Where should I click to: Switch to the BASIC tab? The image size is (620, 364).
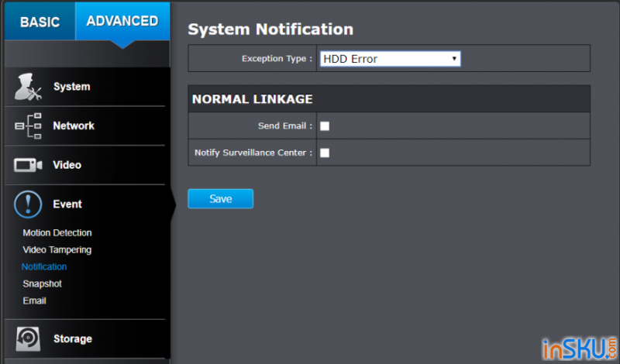(40, 22)
